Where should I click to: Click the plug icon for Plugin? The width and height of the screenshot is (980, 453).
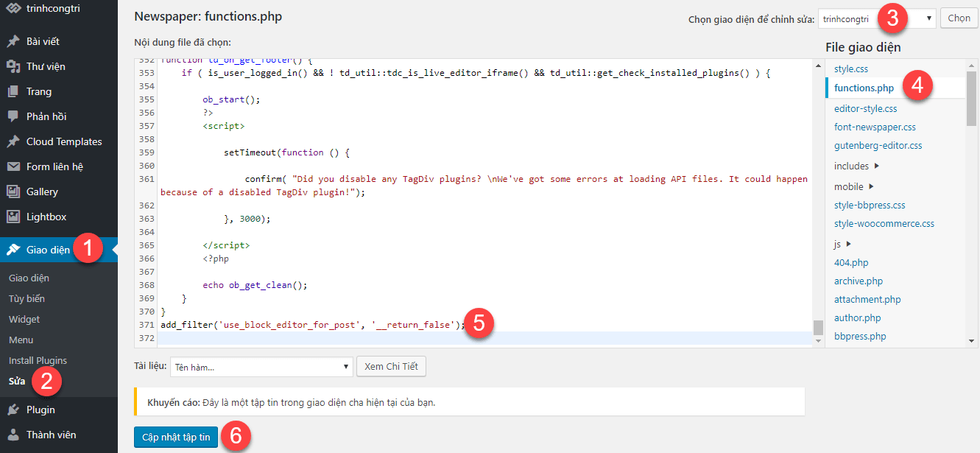coord(13,410)
